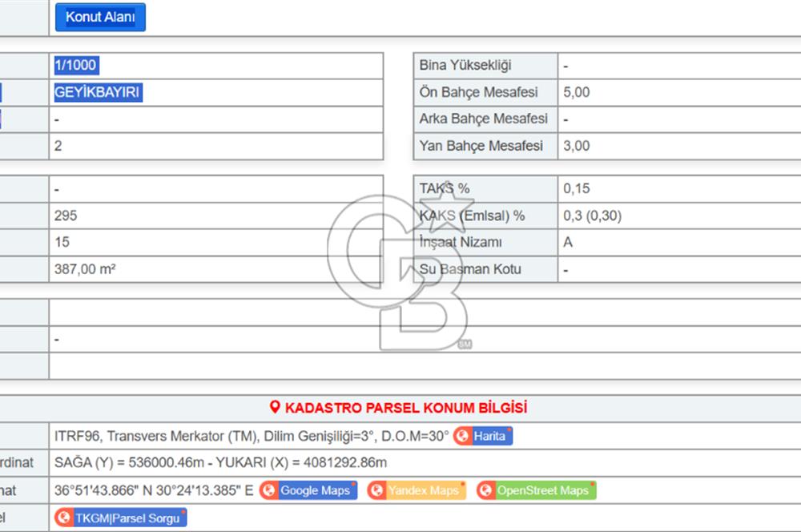Screen dimensions: 801x532
Task: Click the highlighted GEYİKBAYIRI text
Action: pyautogui.click(x=97, y=92)
